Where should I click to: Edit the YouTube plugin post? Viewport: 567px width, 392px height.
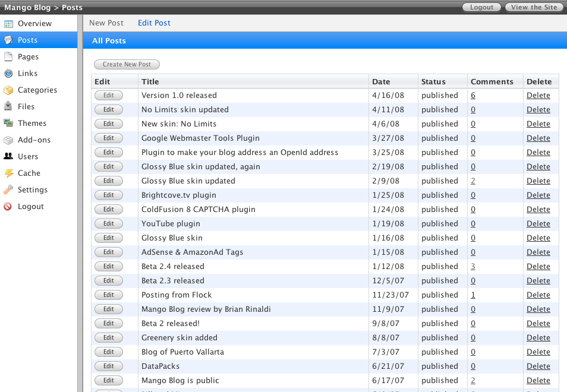(109, 224)
